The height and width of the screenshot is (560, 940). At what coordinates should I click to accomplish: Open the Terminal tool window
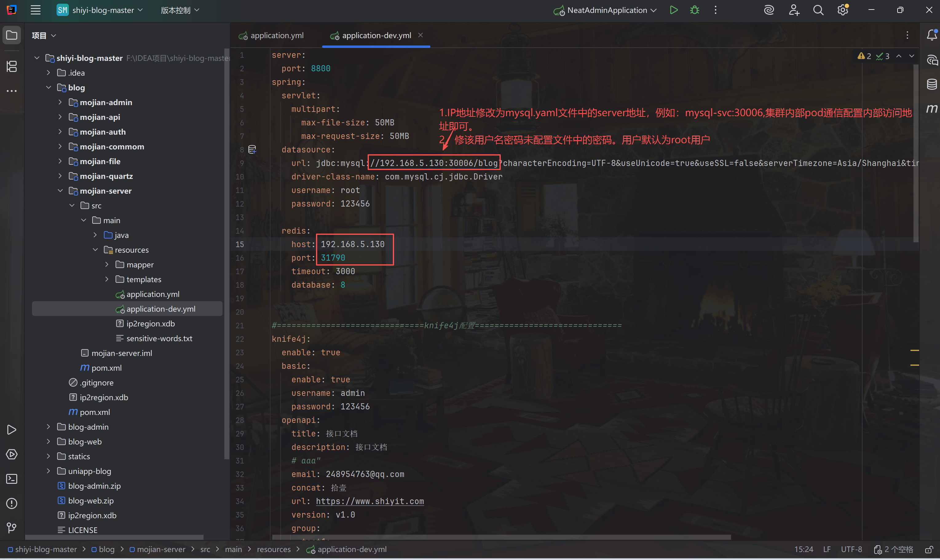click(12, 479)
